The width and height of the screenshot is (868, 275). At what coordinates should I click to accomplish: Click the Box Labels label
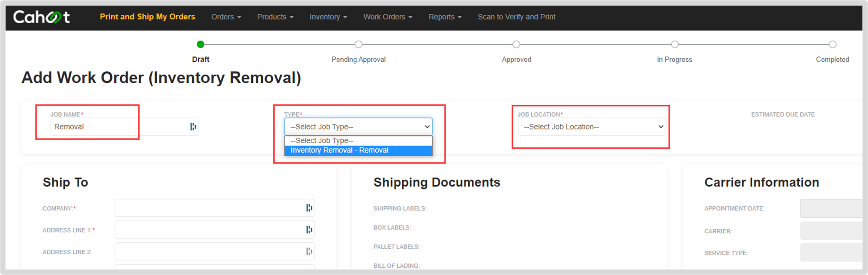tap(392, 227)
